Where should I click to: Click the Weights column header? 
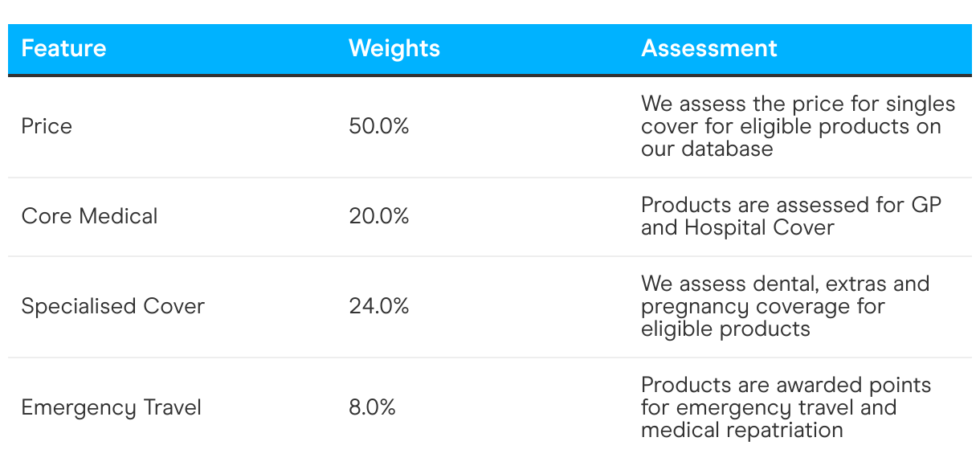click(394, 48)
